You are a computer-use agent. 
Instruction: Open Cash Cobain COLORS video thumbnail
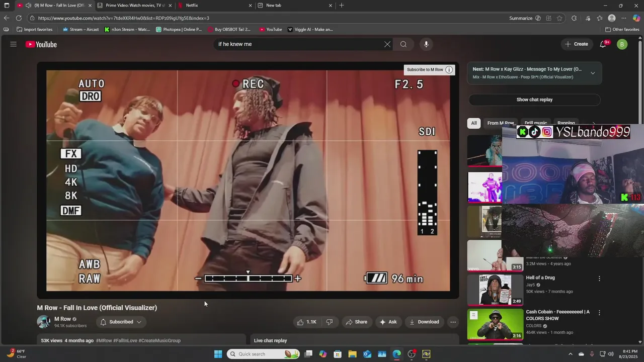pyautogui.click(x=495, y=324)
